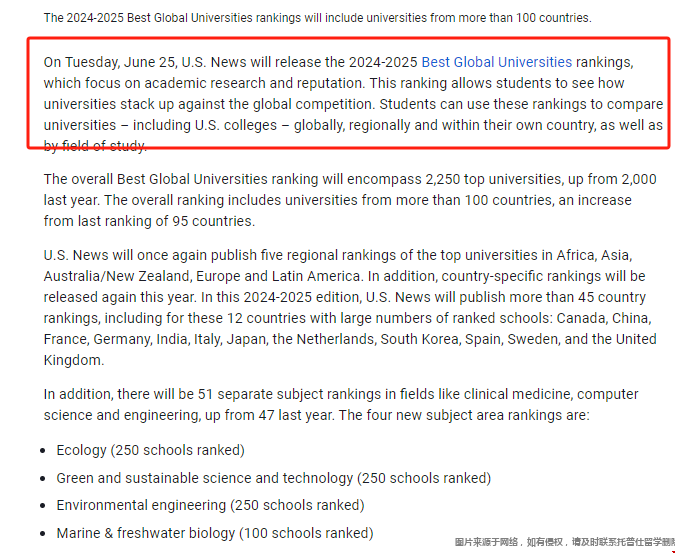Click the line starting 'U.S. News will once again publish'
This screenshot has height=553, width=675.
338,255
